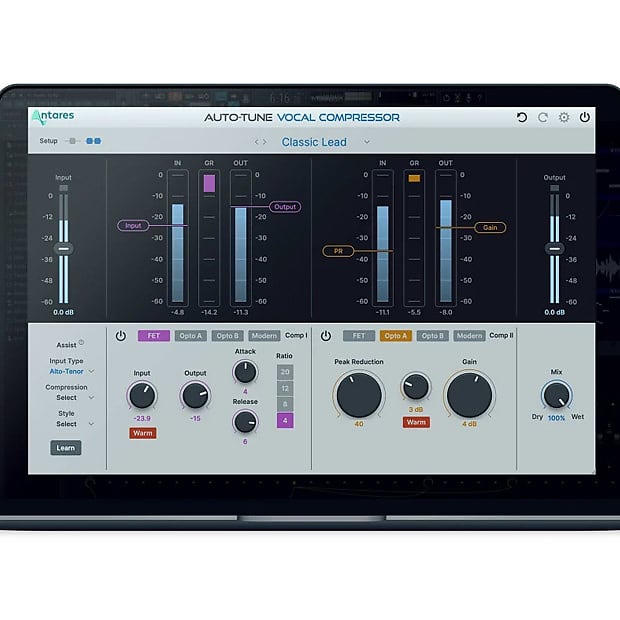Click the Assist info icon

click(x=81, y=342)
